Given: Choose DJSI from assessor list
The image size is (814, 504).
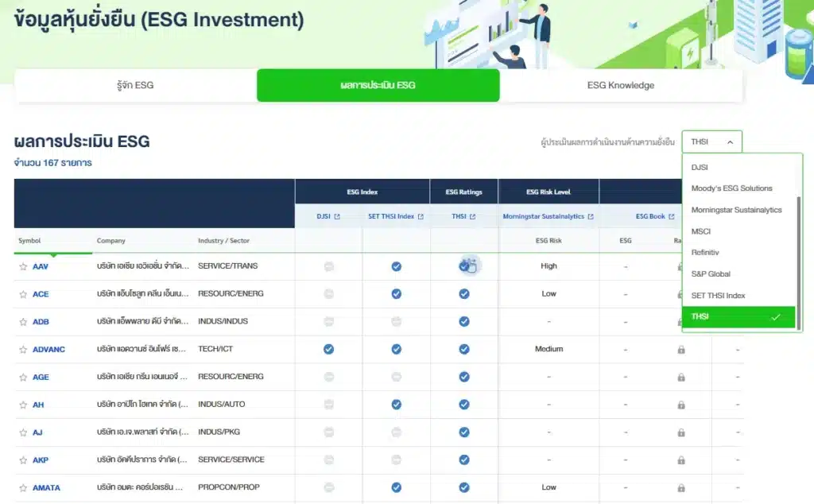Looking at the screenshot, I should coord(738,167).
